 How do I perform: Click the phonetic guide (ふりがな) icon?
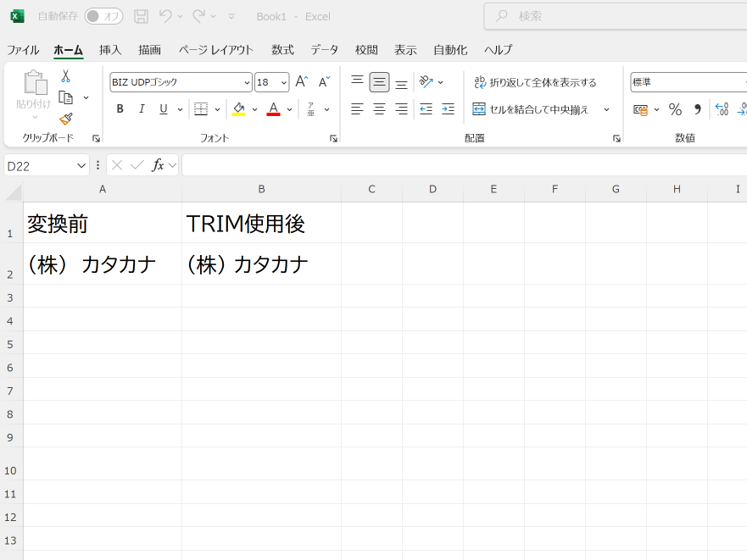click(x=310, y=109)
